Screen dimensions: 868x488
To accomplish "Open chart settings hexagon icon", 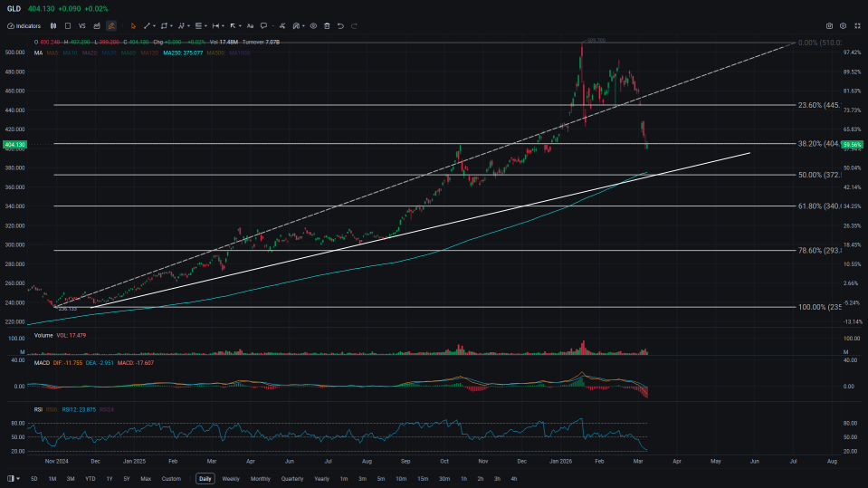I will coord(843,26).
